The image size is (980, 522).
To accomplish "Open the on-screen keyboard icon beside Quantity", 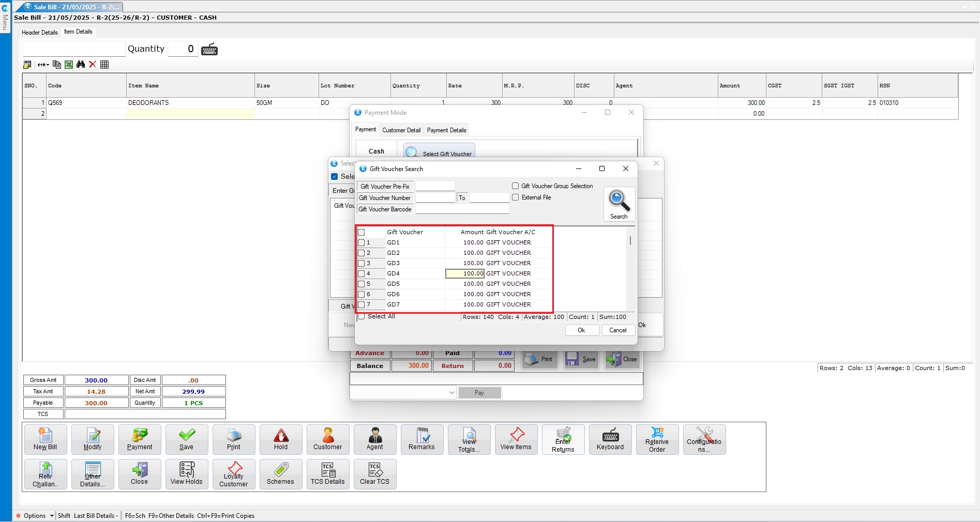I will click(x=209, y=50).
